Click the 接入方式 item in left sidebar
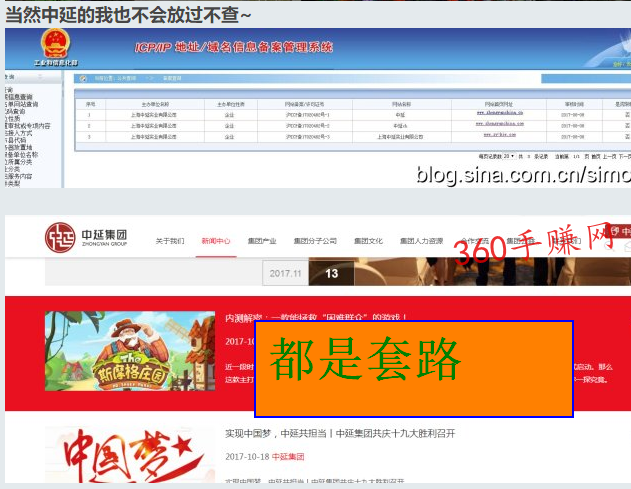This screenshot has width=631, height=489. tap(19, 133)
